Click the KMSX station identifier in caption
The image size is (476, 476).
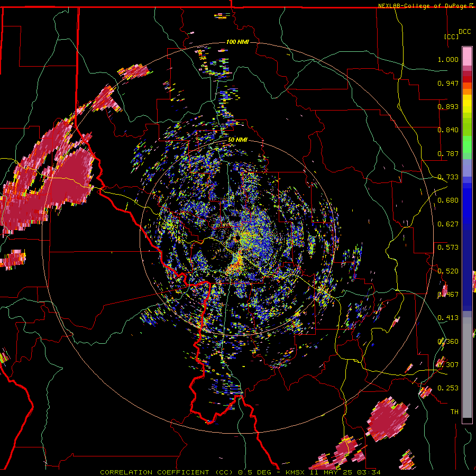click(x=296, y=472)
